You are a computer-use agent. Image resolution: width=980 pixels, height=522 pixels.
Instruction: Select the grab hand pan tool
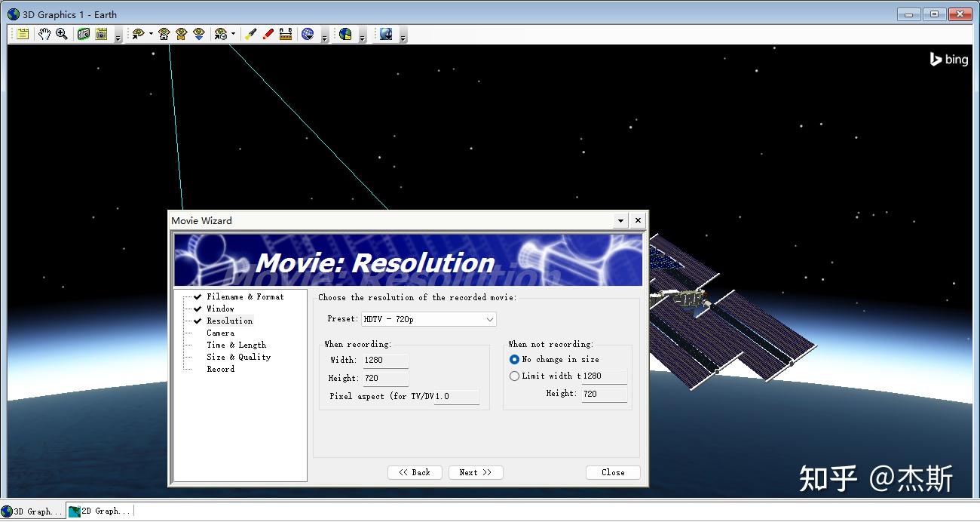[x=44, y=34]
